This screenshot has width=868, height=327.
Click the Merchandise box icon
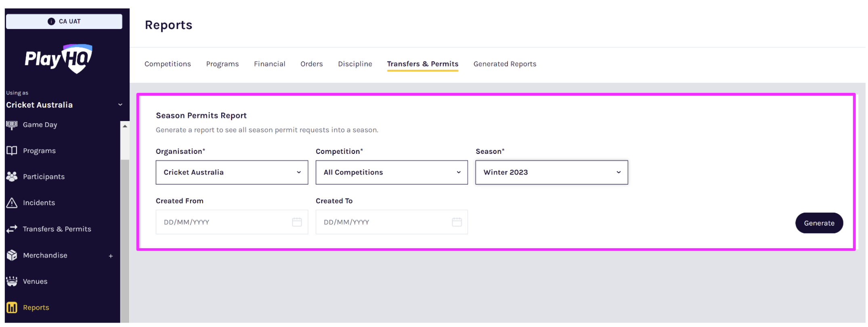[x=12, y=255]
